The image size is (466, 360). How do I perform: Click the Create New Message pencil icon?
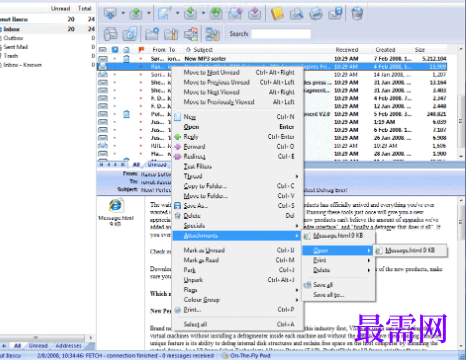coord(165,14)
